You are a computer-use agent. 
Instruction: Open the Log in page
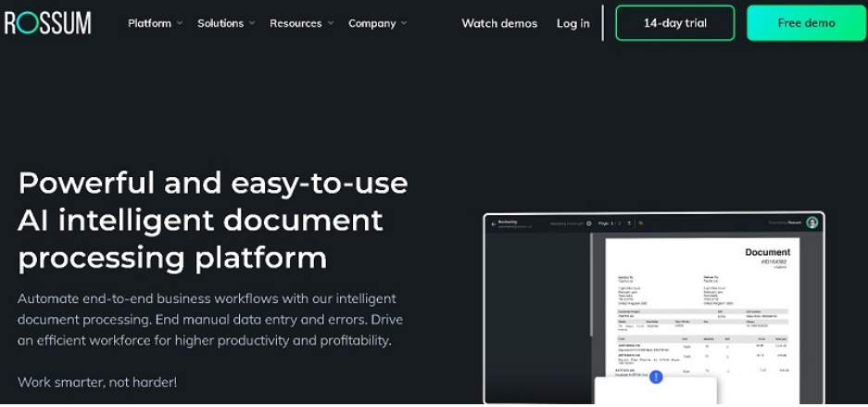[x=572, y=23]
